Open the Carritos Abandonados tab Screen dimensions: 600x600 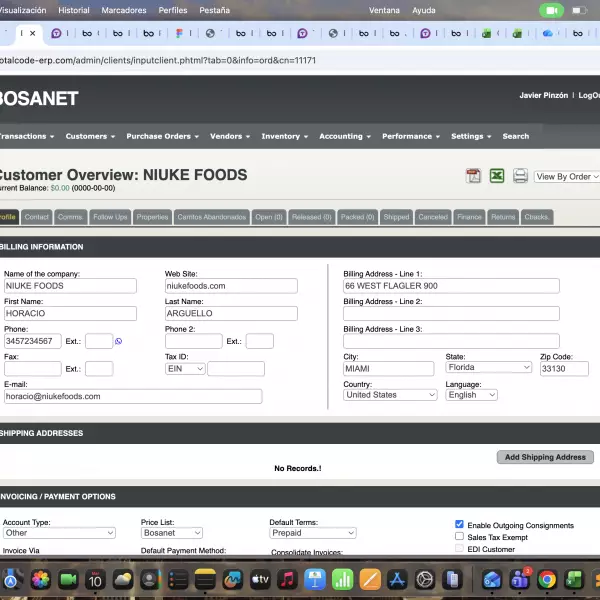pos(212,217)
